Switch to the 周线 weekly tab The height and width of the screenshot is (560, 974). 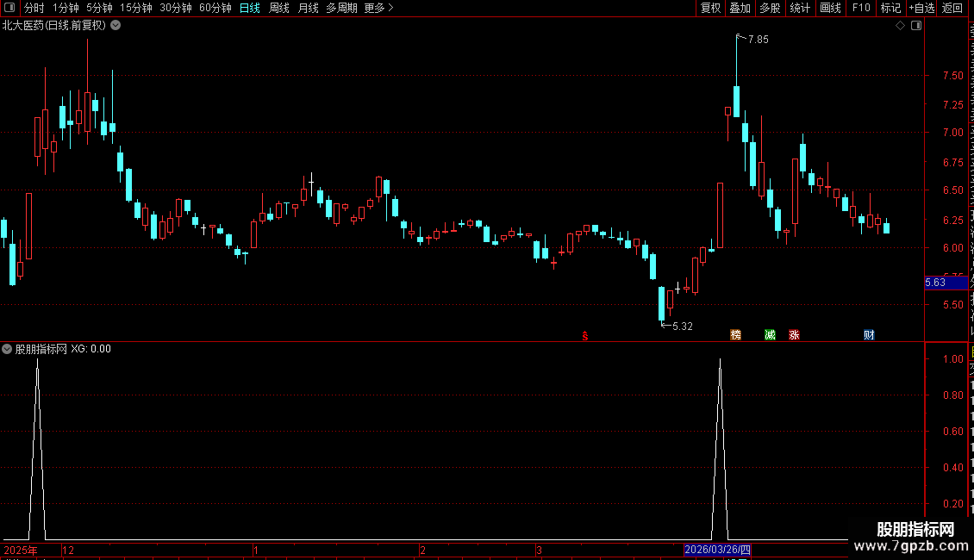click(279, 8)
